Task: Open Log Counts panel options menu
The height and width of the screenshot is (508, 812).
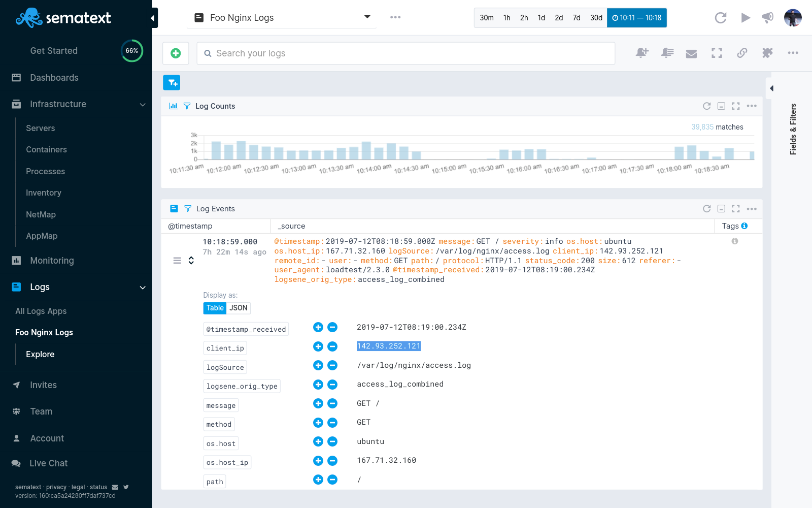Action: [752, 106]
